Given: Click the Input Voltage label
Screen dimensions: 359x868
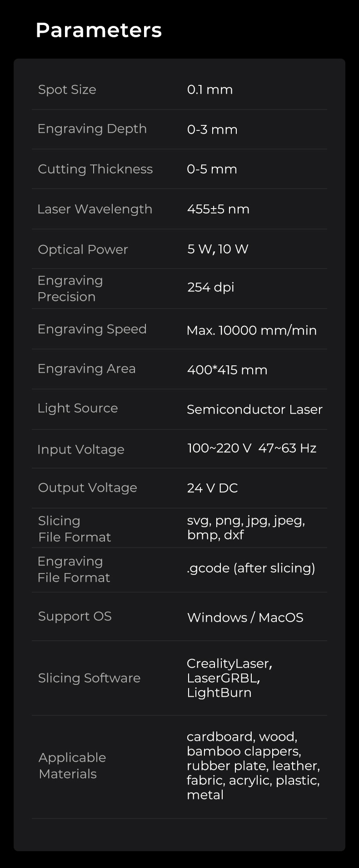Looking at the screenshot, I should click(81, 449).
